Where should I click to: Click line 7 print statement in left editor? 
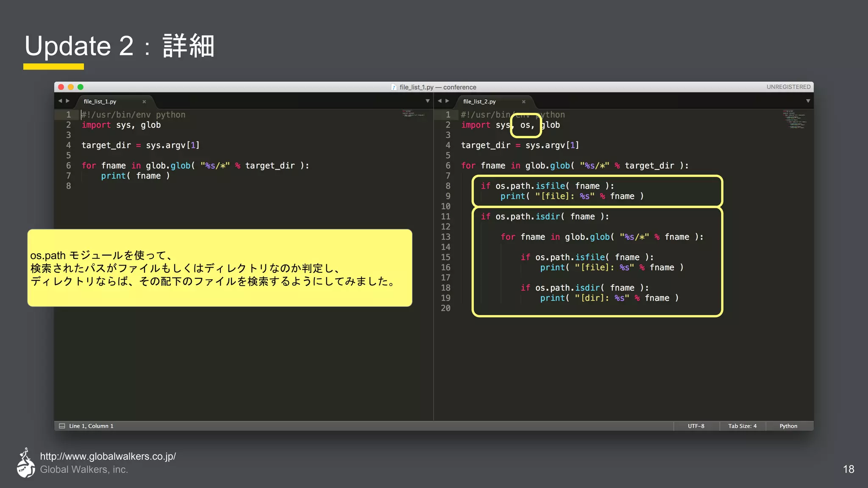135,176
